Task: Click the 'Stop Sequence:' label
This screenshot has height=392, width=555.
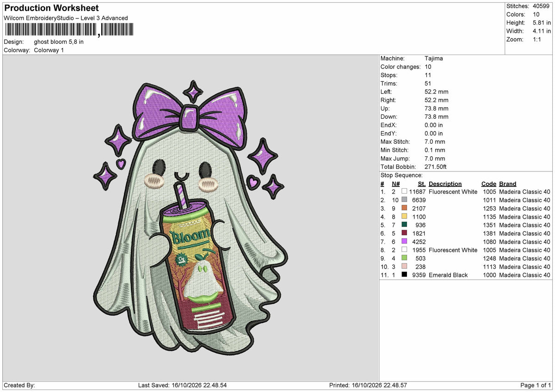Action: [401, 175]
